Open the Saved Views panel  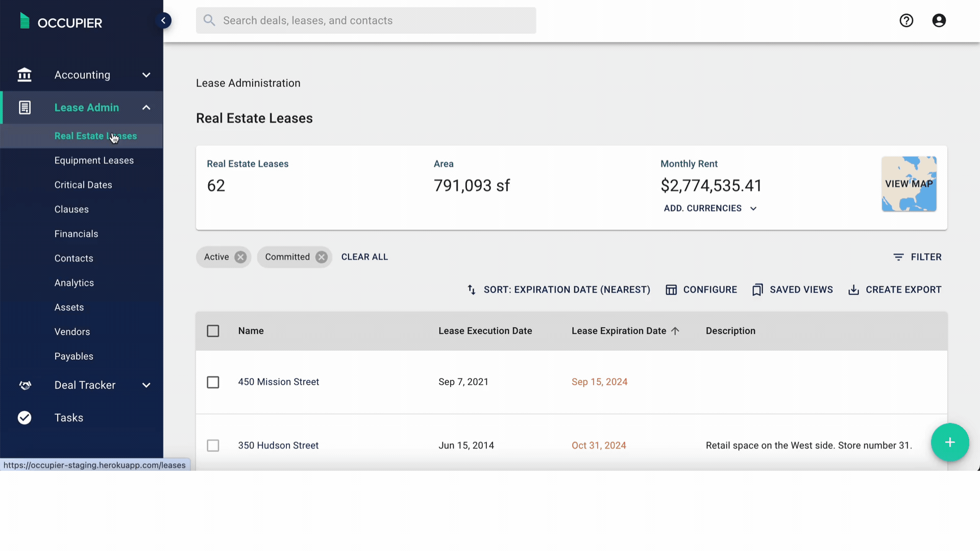tap(792, 289)
